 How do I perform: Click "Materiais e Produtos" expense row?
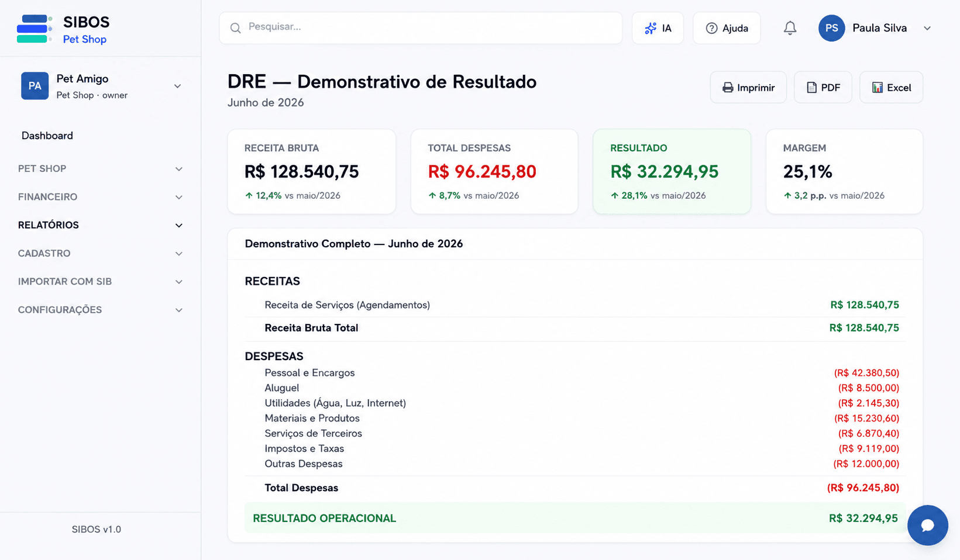click(x=575, y=419)
